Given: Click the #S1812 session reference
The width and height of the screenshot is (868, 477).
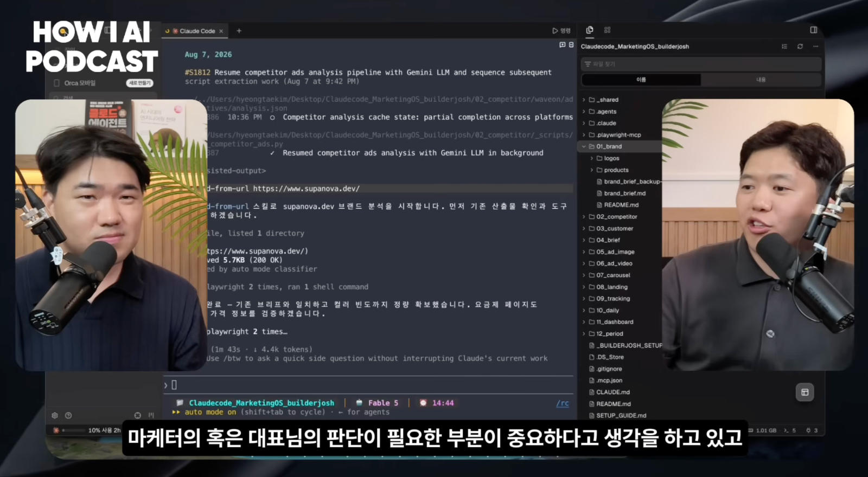Looking at the screenshot, I should point(197,72).
